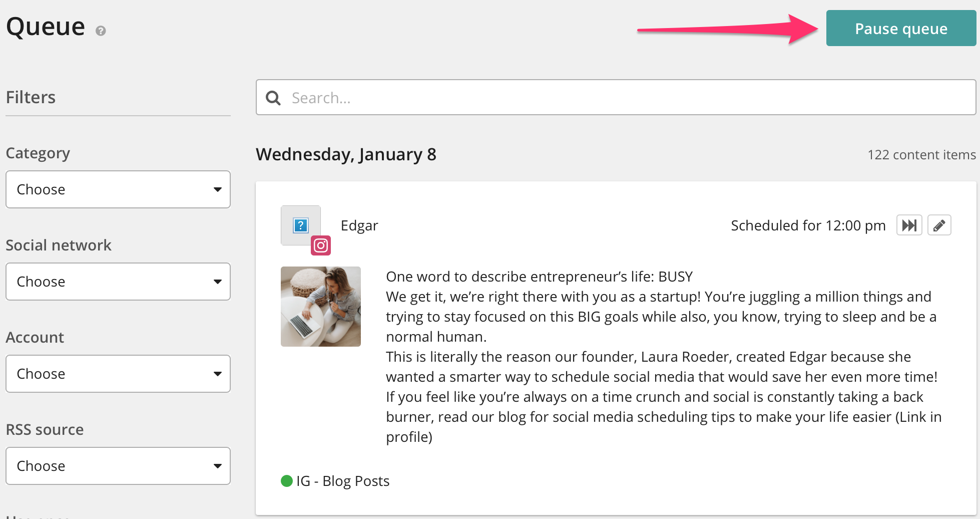The image size is (980, 519).
Task: Click the skip-forward icon on scheduled post
Action: 909,225
